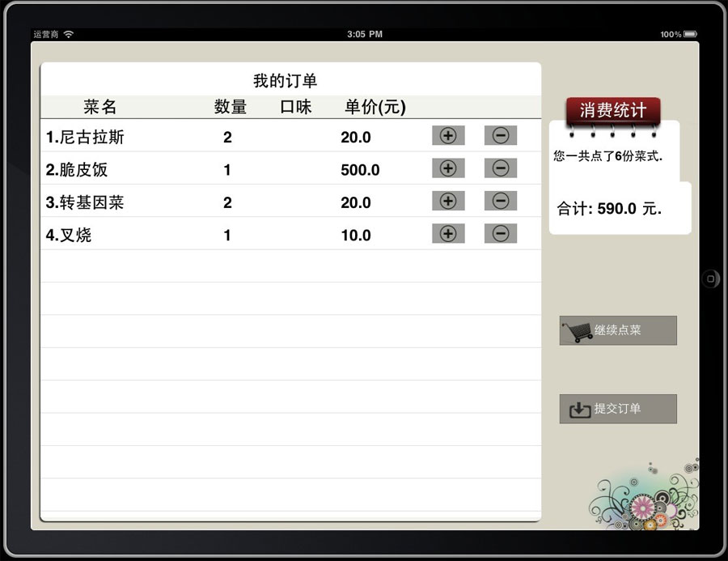Click 继续点菜 shopping cart button

coord(618,330)
